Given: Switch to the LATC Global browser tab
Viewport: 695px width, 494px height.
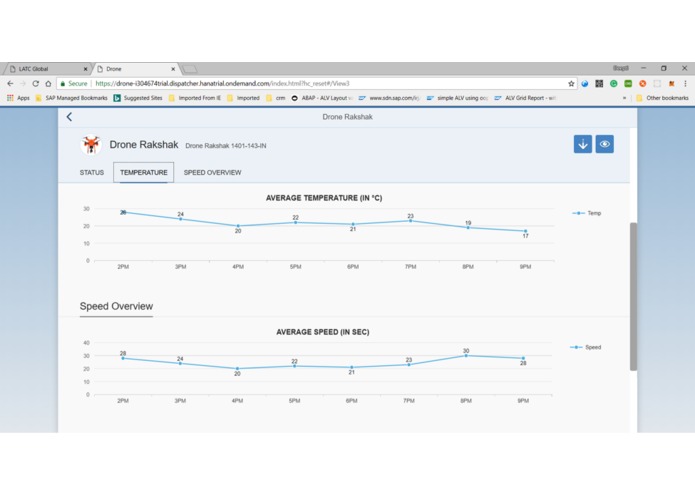Looking at the screenshot, I should (47, 69).
